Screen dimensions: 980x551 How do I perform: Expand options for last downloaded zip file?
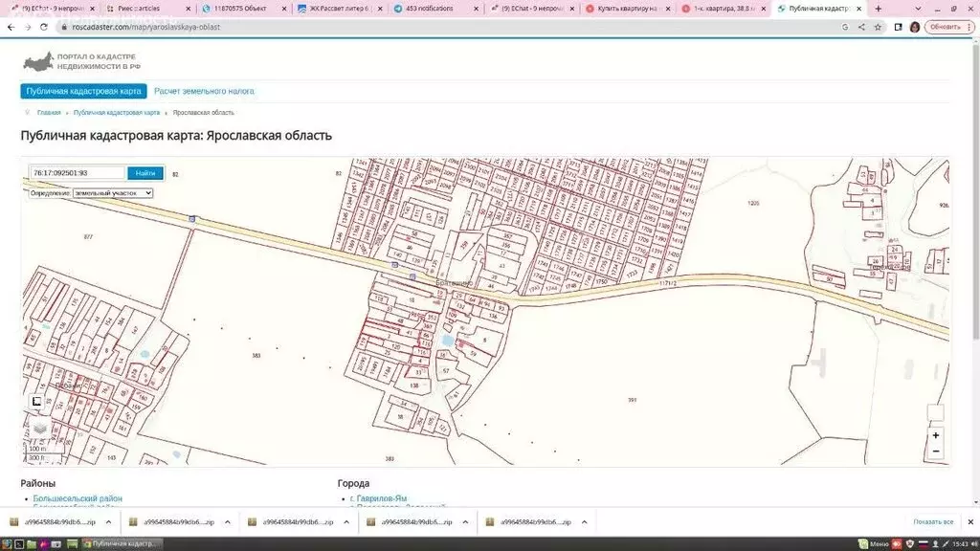[x=583, y=522]
